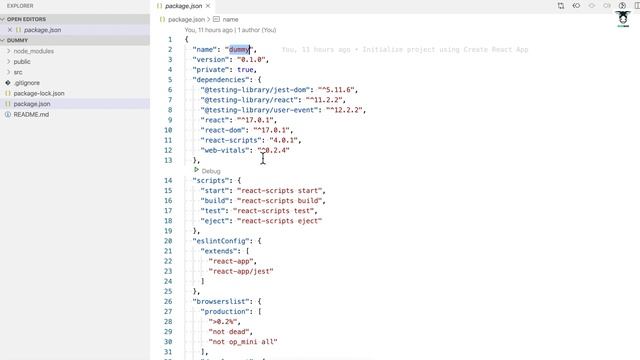640x360 pixels.
Task: Click the "scripts" key on line 14
Action: tap(210, 180)
